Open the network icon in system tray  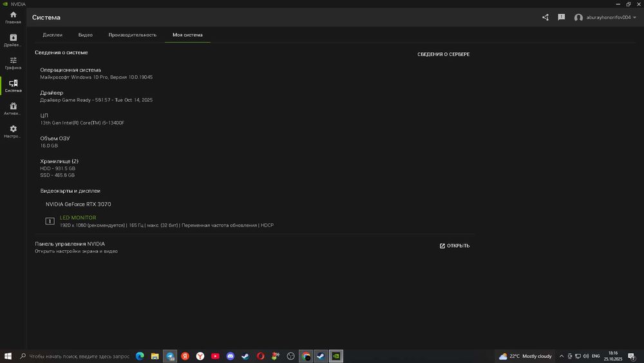[x=578, y=356]
